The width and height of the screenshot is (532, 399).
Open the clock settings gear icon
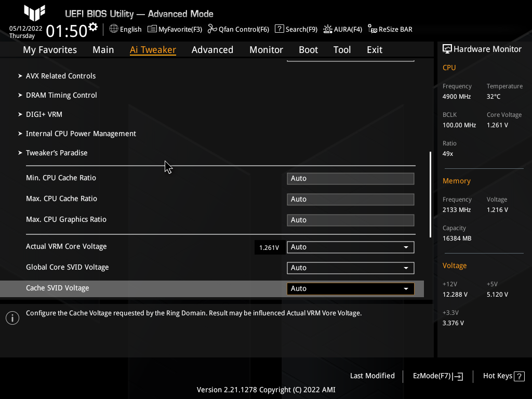pyautogui.click(x=92, y=27)
